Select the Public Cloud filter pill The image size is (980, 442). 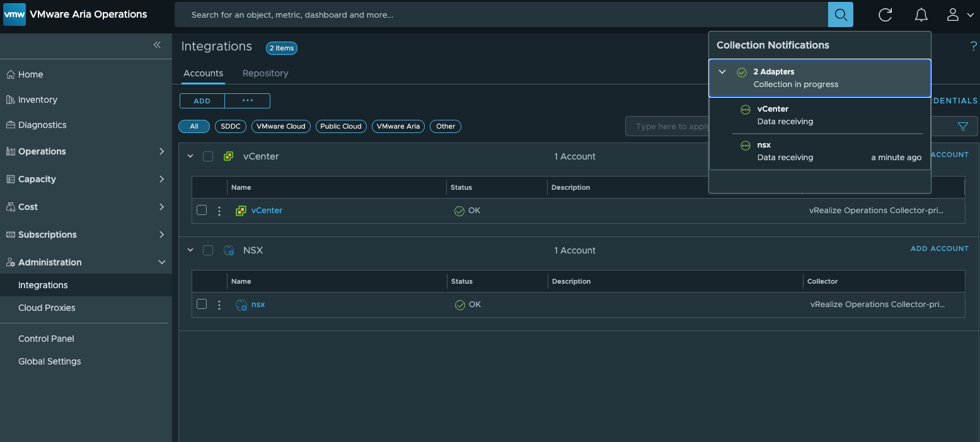point(341,126)
